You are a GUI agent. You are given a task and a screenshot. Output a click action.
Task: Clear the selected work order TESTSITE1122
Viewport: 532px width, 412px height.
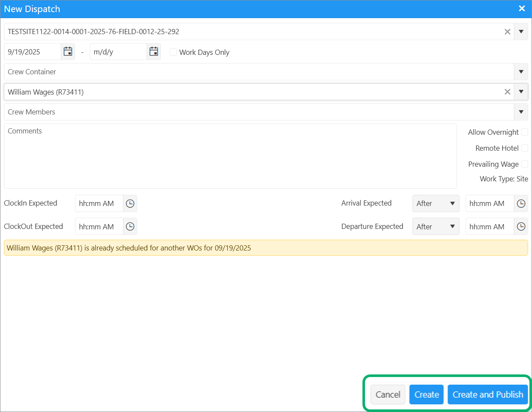pos(507,32)
